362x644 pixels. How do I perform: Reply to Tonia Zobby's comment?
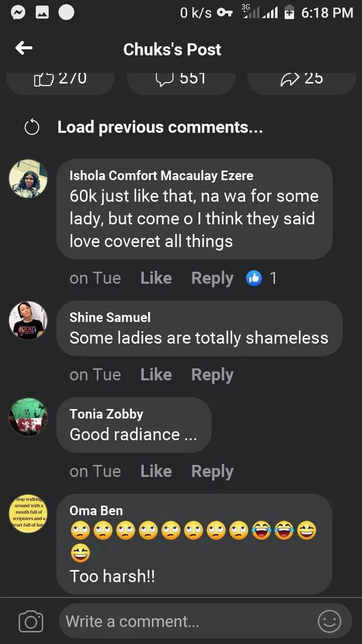(212, 471)
